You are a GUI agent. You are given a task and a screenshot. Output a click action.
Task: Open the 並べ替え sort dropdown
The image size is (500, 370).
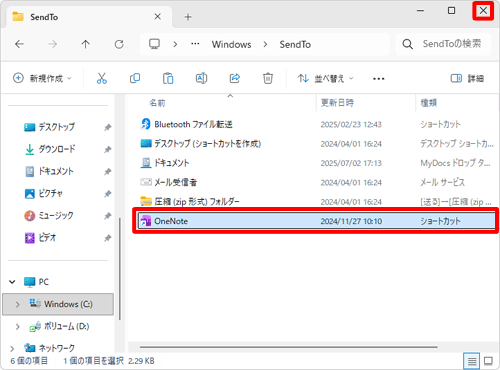point(325,79)
